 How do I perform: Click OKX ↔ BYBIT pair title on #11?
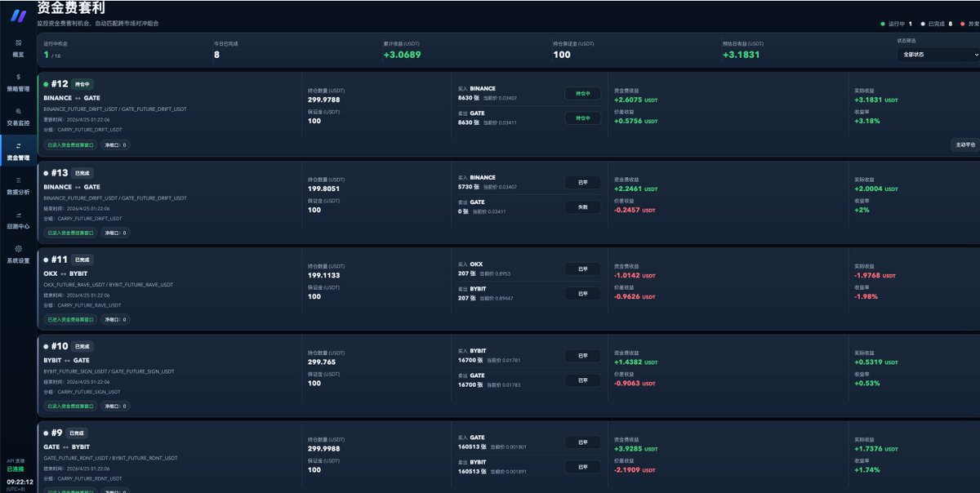pos(65,273)
